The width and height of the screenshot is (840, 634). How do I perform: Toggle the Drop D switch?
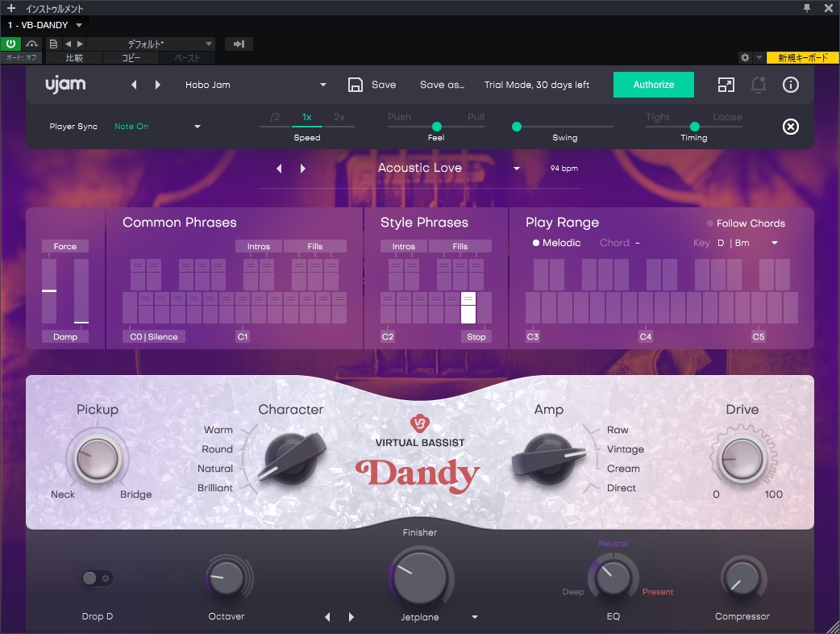click(97, 578)
